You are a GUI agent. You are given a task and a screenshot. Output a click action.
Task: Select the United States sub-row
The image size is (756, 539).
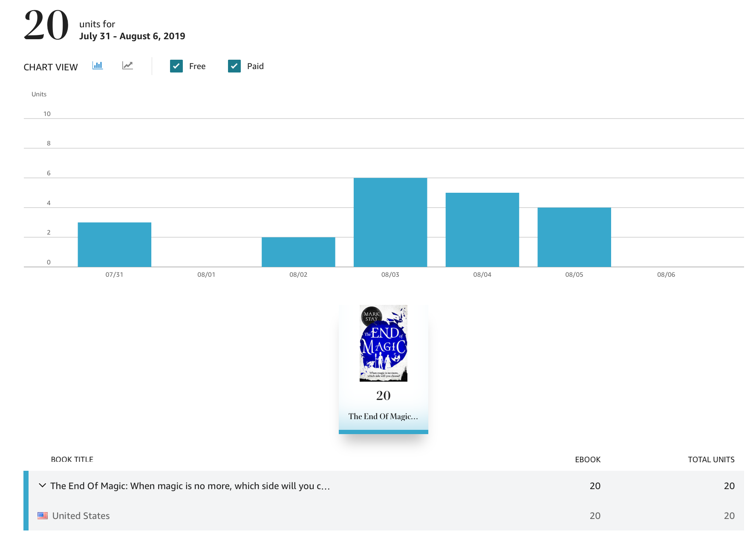81,516
